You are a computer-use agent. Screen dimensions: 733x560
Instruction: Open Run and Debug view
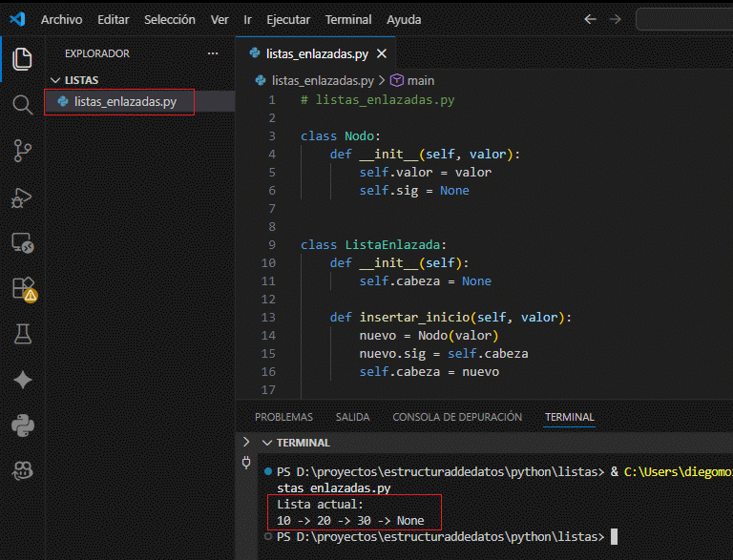(22, 197)
